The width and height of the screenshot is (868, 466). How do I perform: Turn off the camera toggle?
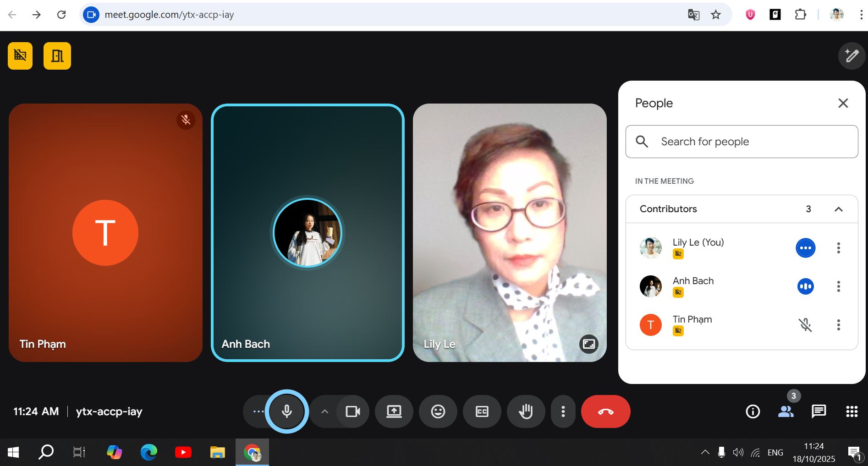352,411
